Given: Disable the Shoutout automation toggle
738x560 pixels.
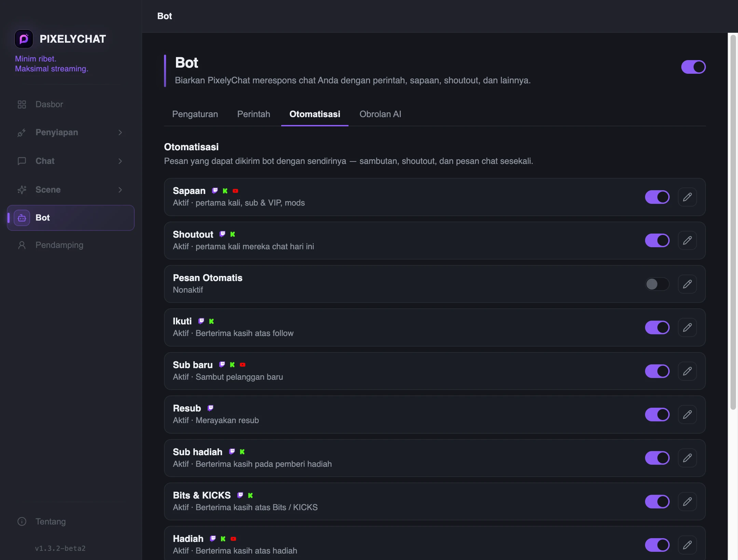Looking at the screenshot, I should (657, 240).
